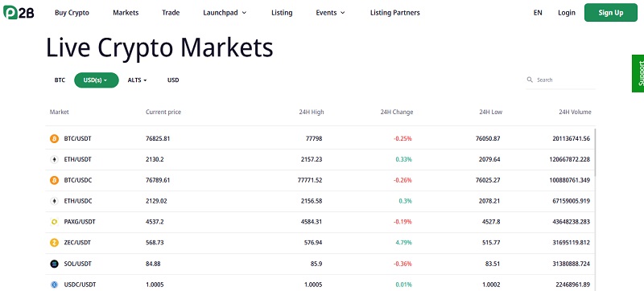Click the Login link
644x291 pixels.
pyautogui.click(x=567, y=13)
